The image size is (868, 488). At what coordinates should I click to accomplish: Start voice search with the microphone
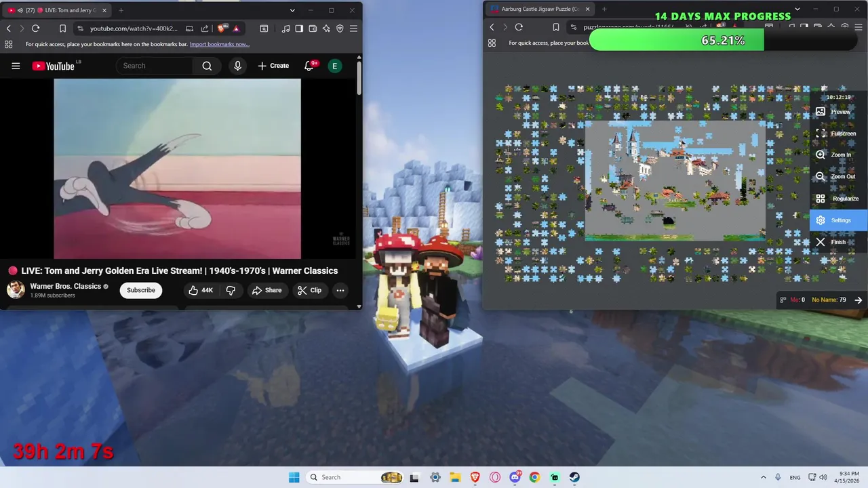coord(237,66)
